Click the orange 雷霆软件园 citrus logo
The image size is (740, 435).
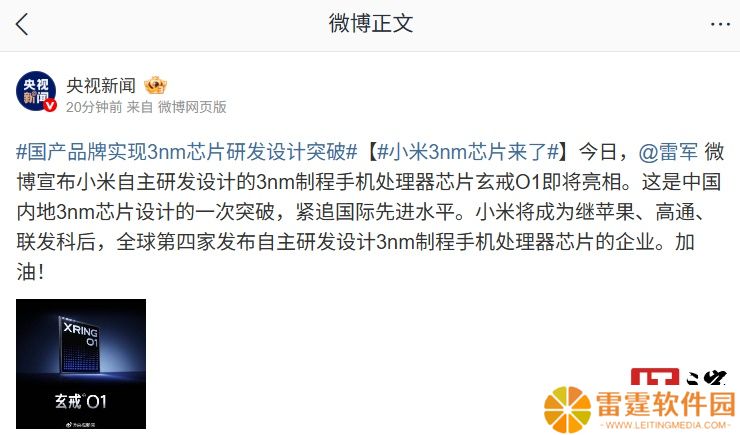coord(567,409)
